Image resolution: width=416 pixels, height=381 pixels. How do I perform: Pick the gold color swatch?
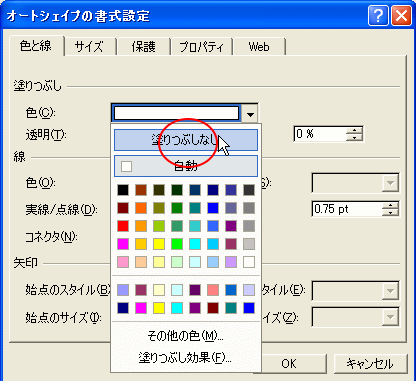141,244
